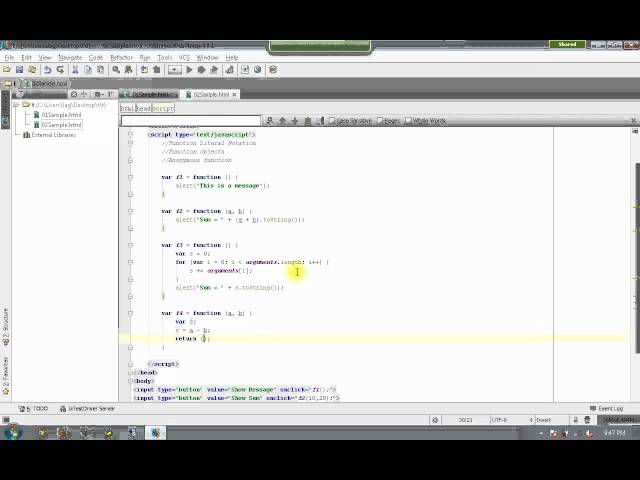This screenshot has width=640, height=480.
Task: Close the find bar with X
Action: point(633,121)
